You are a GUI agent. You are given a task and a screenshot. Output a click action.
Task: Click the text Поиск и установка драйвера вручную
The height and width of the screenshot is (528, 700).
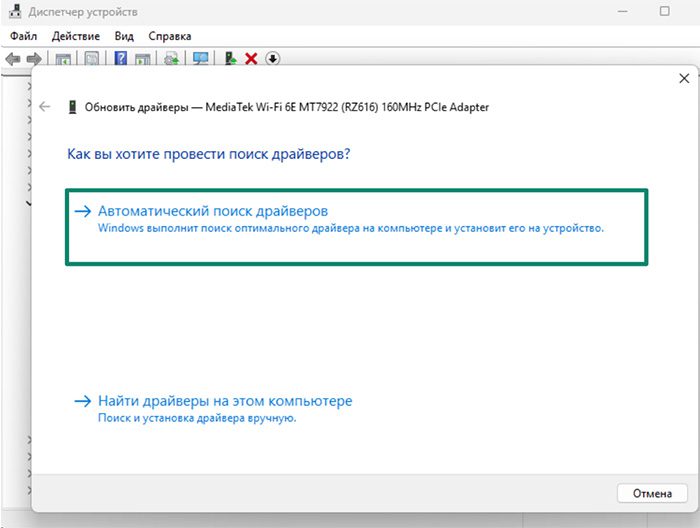[x=197, y=418]
